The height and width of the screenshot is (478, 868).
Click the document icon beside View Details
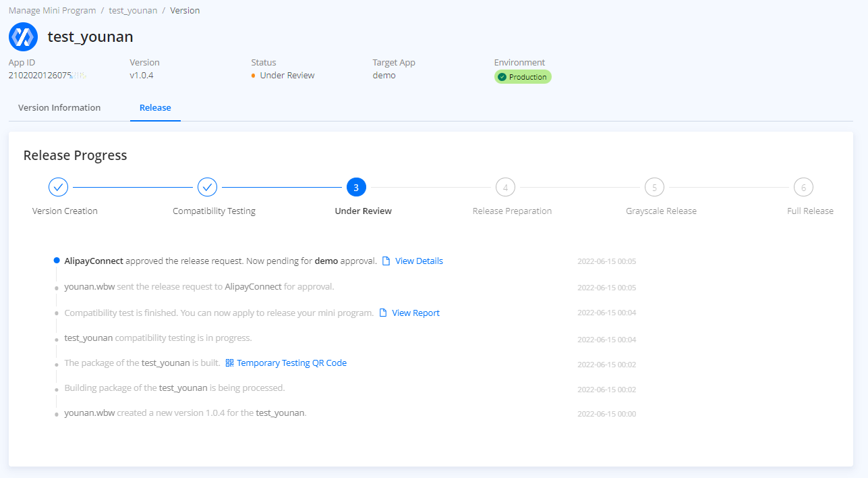pyautogui.click(x=386, y=261)
